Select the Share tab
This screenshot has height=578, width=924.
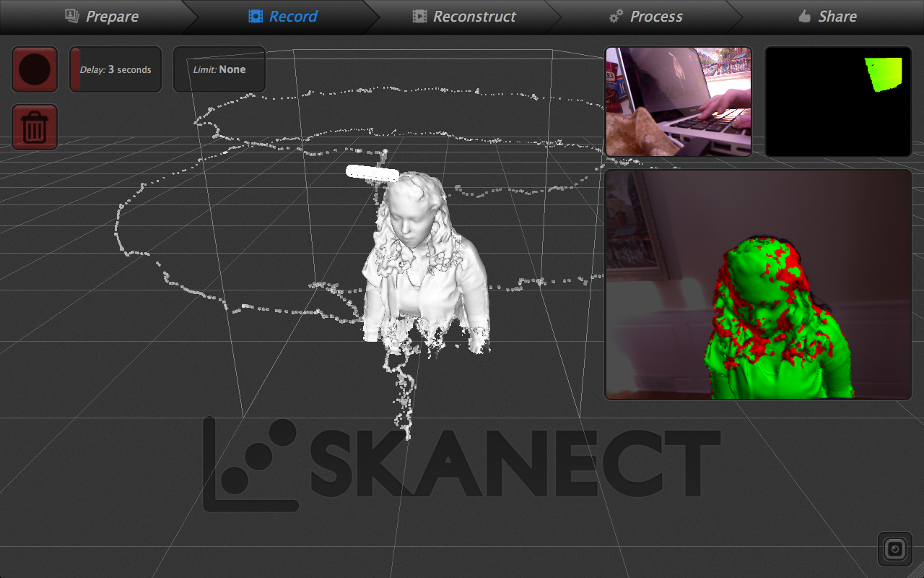click(x=827, y=16)
